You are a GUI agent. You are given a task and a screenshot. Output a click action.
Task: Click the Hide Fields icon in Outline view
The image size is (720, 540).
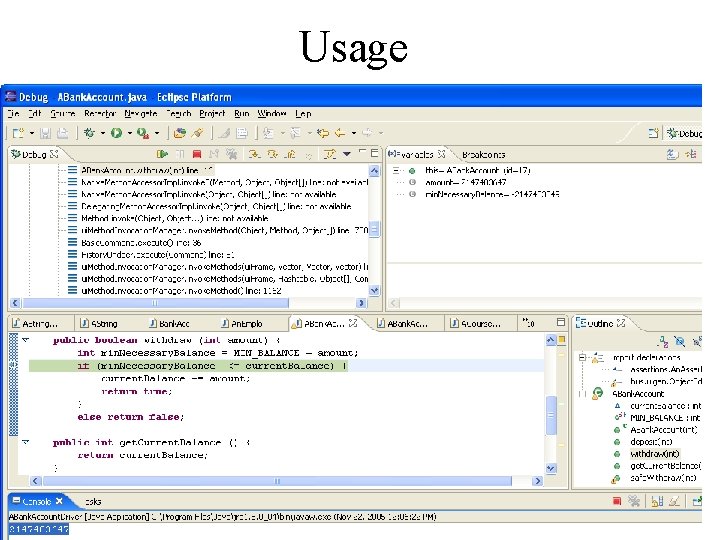pos(680,341)
